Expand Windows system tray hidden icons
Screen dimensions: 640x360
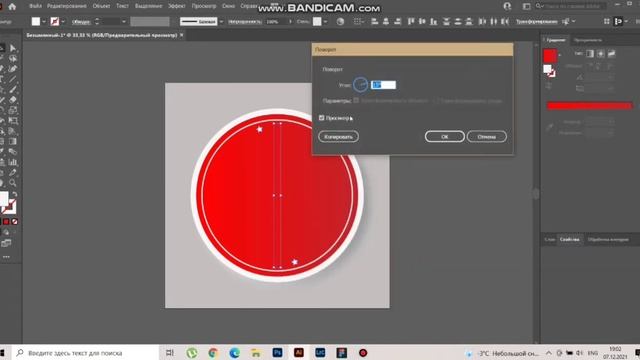[x=549, y=353]
